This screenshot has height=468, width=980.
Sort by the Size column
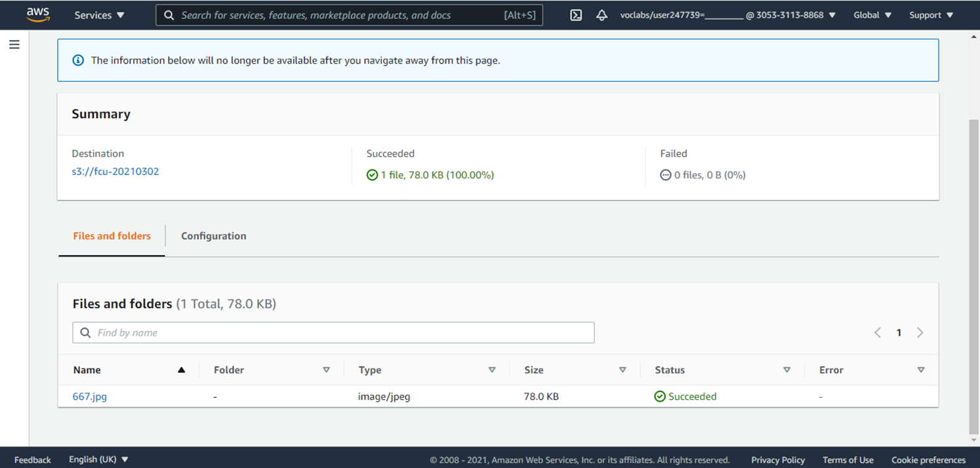tap(623, 370)
